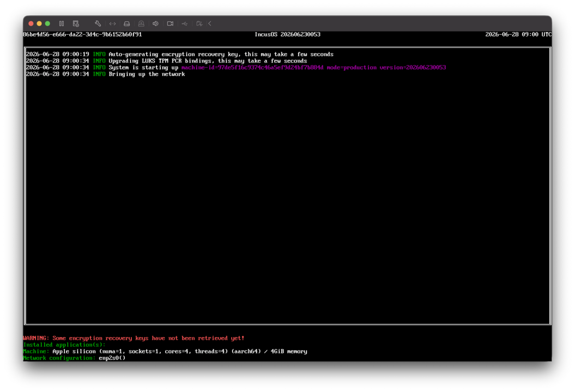The width and height of the screenshot is (575, 392).
Task: Click the 'Bringing up the network' log line
Action: tap(106, 74)
